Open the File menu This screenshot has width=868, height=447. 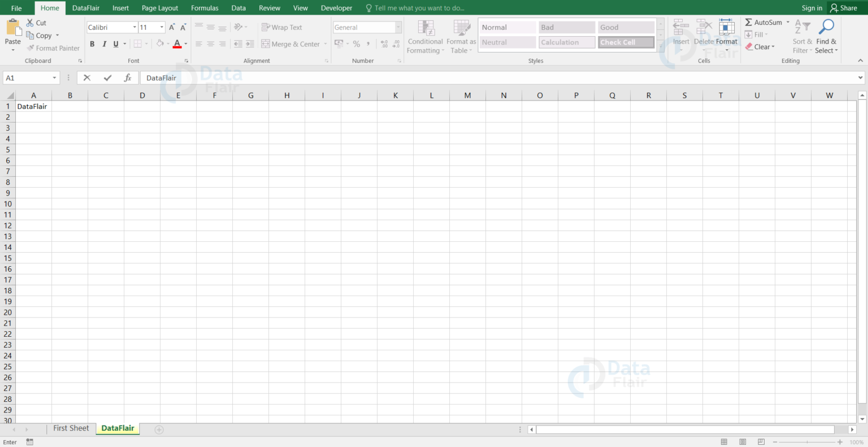pos(16,8)
